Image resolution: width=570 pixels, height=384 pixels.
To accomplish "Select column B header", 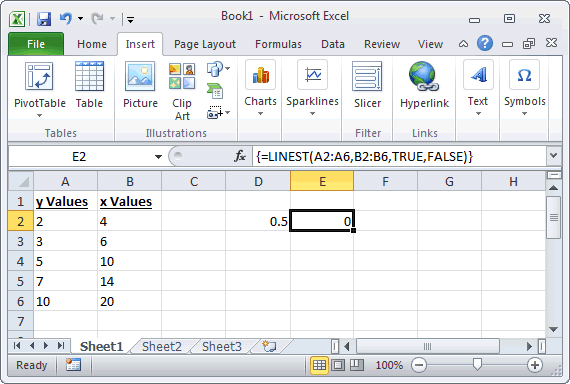I will [129, 181].
